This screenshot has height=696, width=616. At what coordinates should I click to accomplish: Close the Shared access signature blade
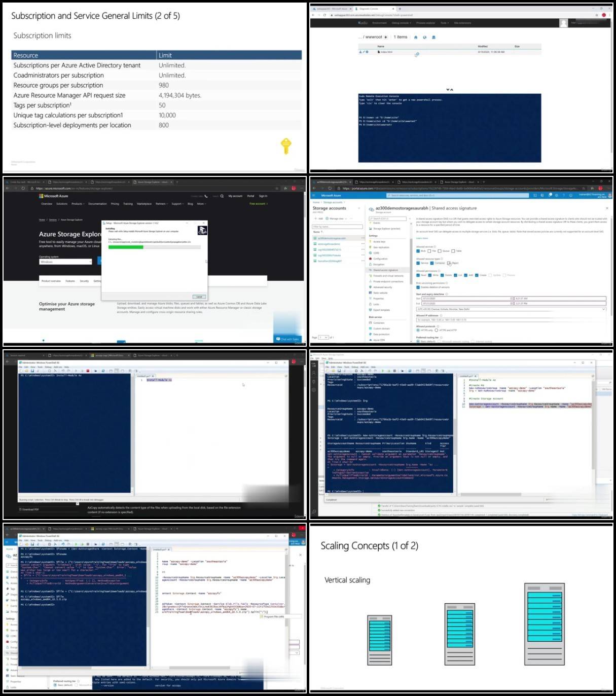click(x=607, y=208)
